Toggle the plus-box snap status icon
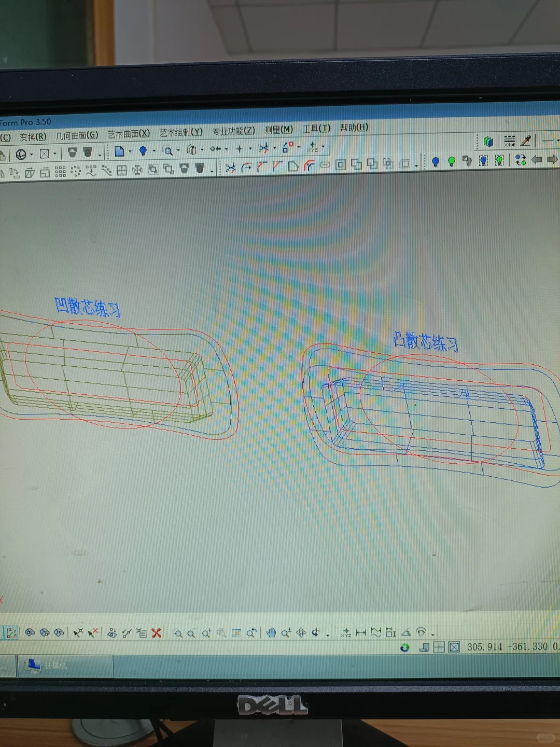 coord(439,647)
